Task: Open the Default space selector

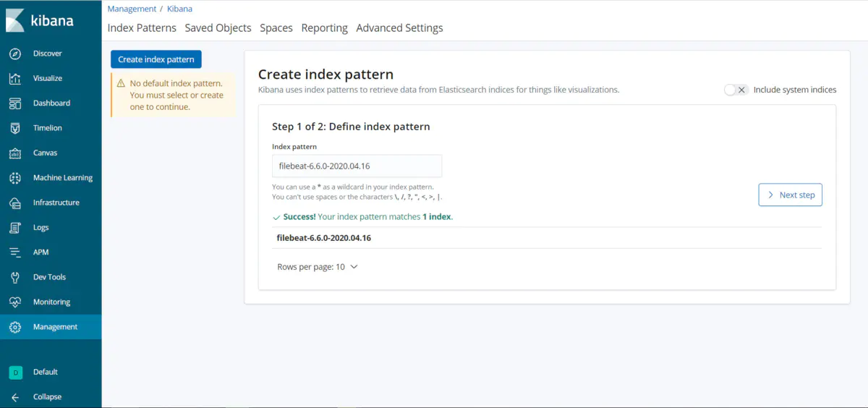Action: [x=15, y=372]
